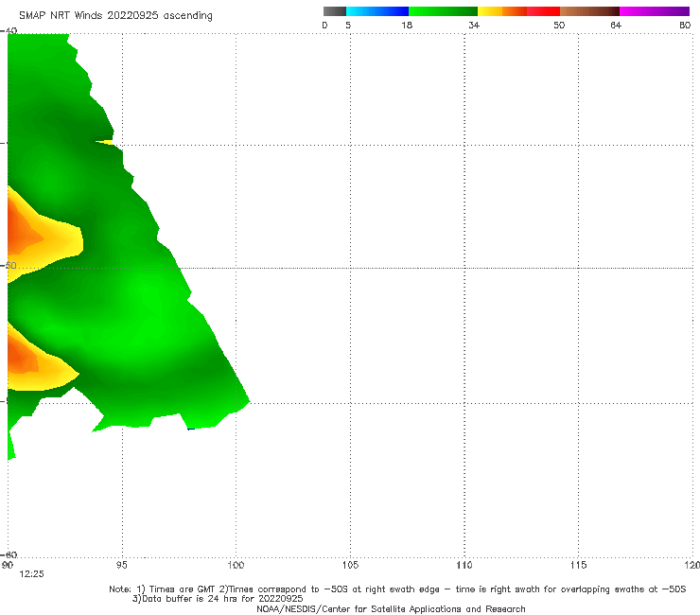This screenshot has height=615, width=700.
Task: Click the longitude axis label 115
Action: (x=579, y=566)
